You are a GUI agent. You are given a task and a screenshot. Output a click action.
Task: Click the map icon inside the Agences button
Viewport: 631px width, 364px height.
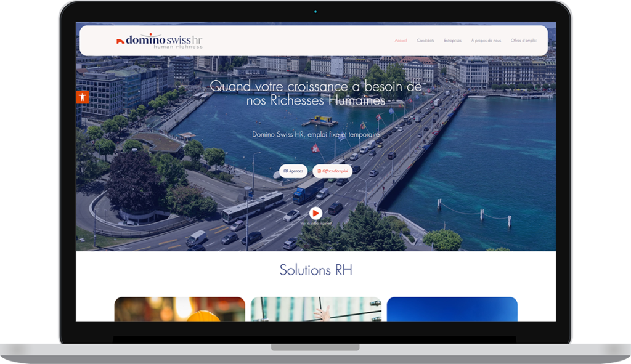285,171
